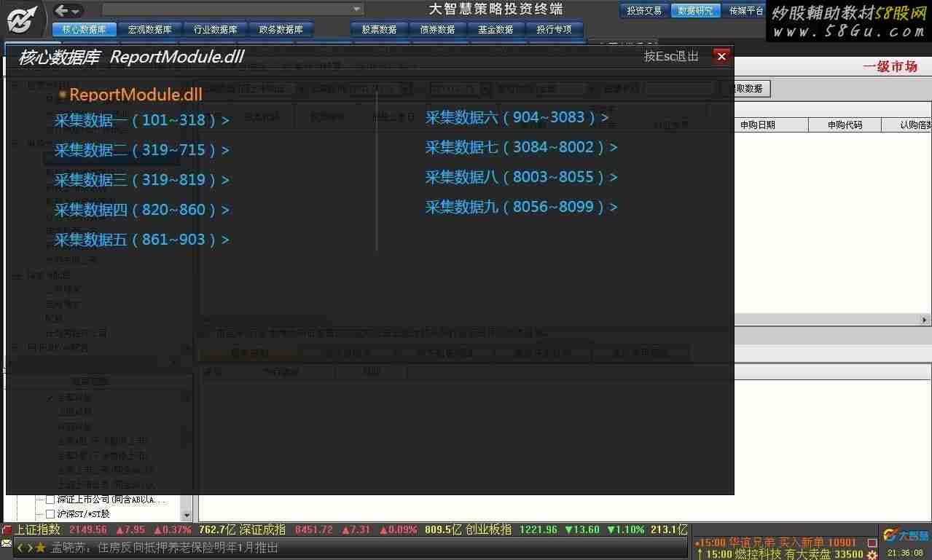Image resolution: width=932 pixels, height=560 pixels.
Task: Click the 21:36:08 clock display
Action: pos(906,553)
